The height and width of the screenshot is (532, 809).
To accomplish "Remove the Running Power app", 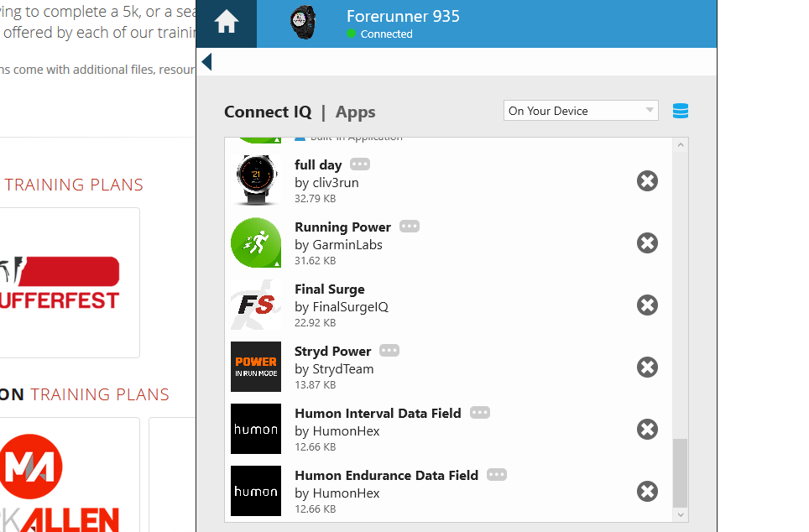I will [x=647, y=243].
